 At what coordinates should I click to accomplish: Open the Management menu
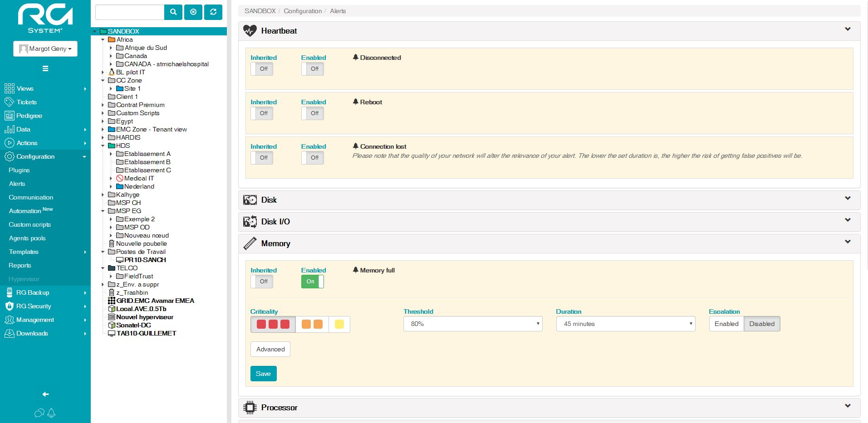pyautogui.click(x=45, y=320)
